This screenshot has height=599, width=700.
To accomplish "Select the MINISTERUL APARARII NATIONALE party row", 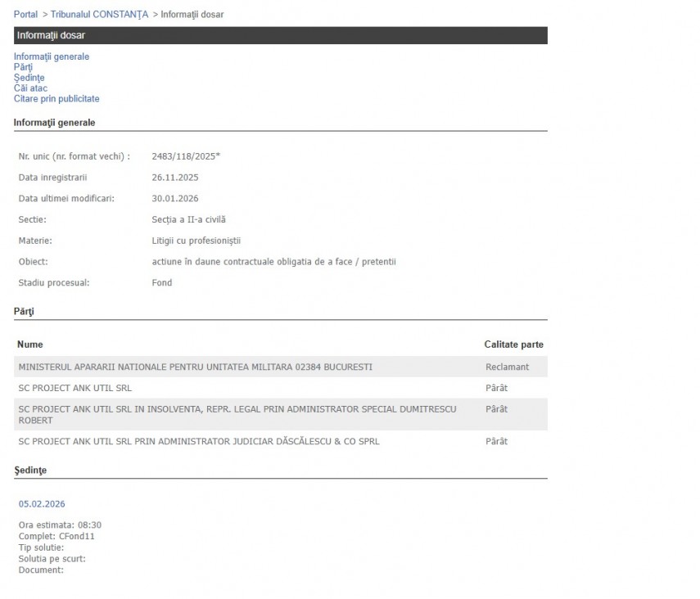I will click(x=195, y=367).
